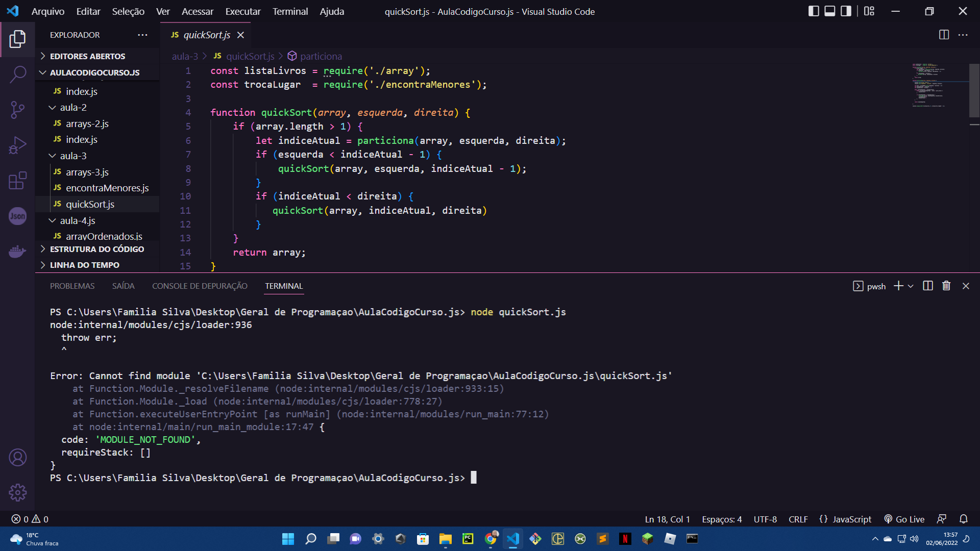Change end of line sequence CRLF

[x=798, y=519]
